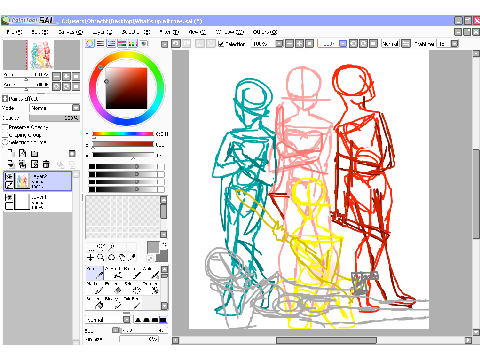
Task: Toggle Selection Source option
Action: pos(5,142)
